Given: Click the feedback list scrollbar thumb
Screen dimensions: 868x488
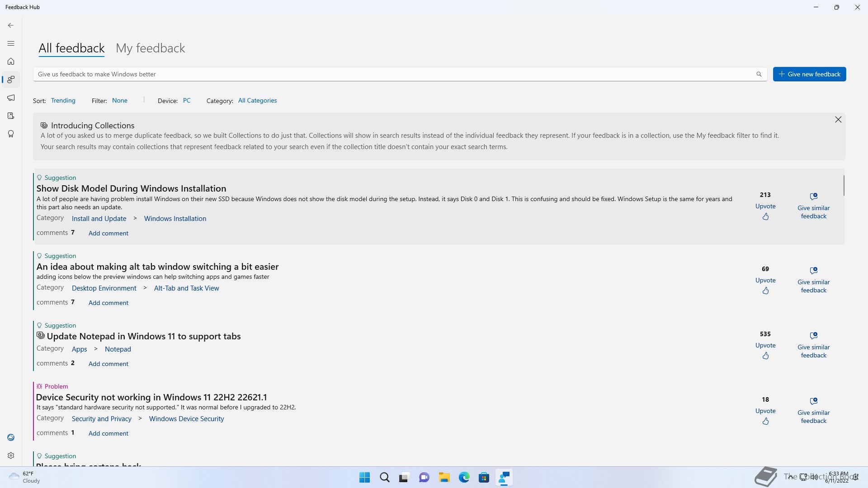Looking at the screenshot, I should click(x=844, y=185).
